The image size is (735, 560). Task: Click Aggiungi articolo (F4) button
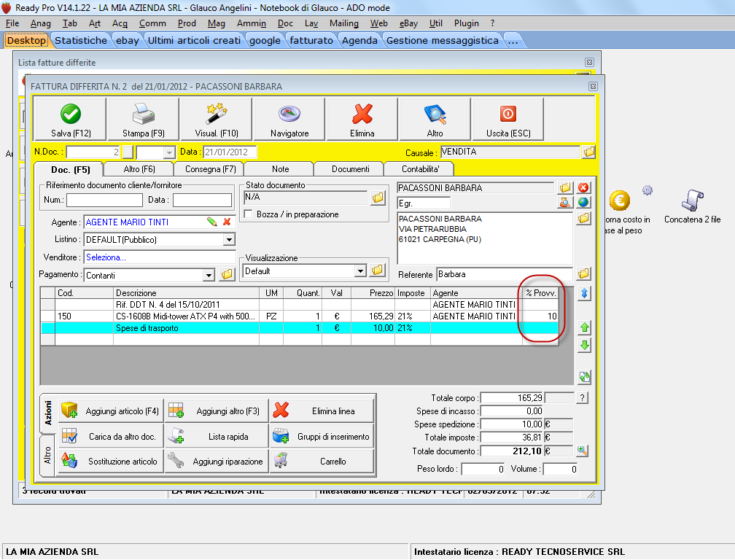point(112,411)
